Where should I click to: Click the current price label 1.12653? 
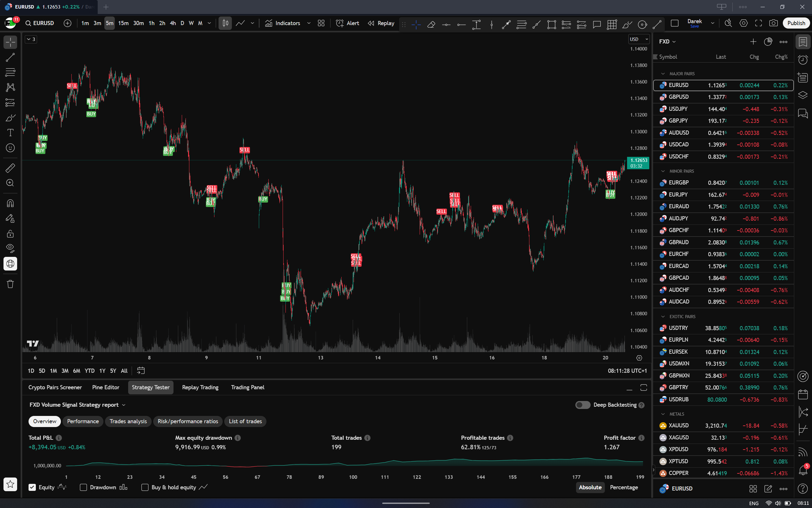click(638, 163)
